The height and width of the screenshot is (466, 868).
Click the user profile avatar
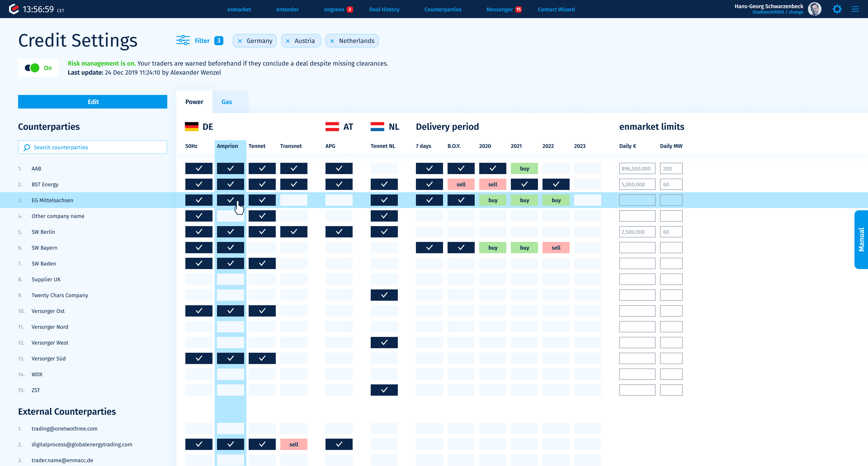[815, 9]
